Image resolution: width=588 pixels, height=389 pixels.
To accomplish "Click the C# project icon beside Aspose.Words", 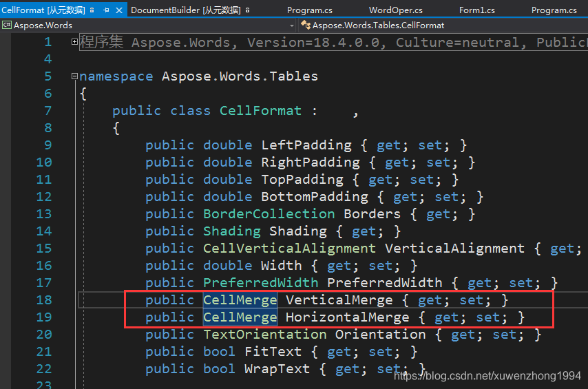I will tap(6, 25).
